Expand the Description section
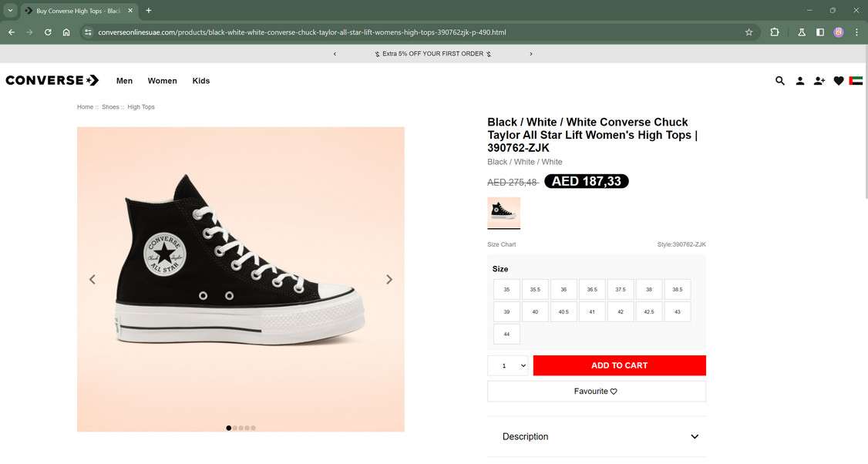This screenshot has width=868, height=464. (597, 436)
